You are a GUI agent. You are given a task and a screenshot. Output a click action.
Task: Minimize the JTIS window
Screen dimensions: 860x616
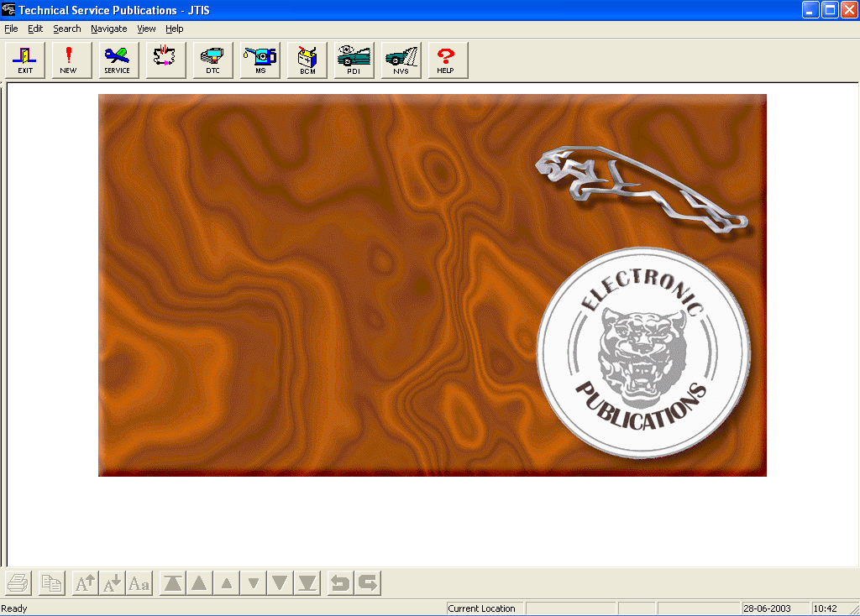[810, 10]
